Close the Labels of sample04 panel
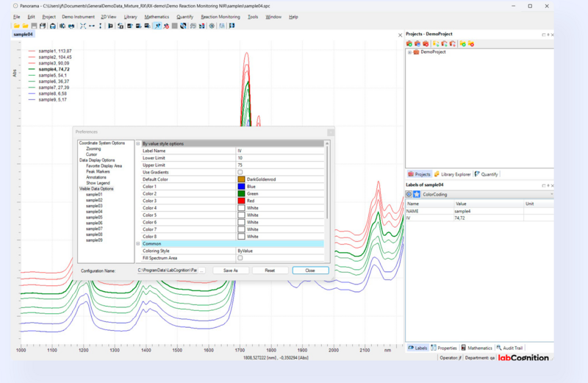The height and width of the screenshot is (383, 588). 553,185
